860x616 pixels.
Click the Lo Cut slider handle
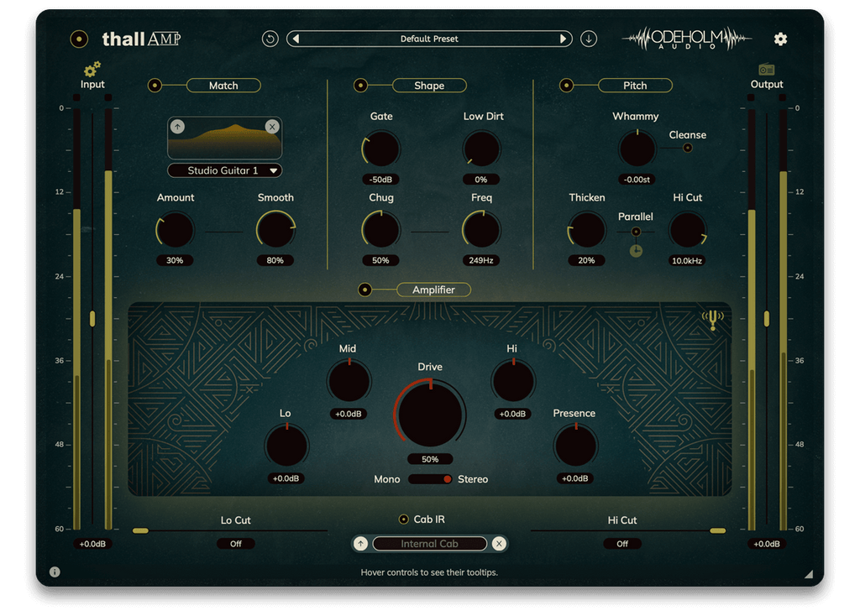[x=140, y=530]
